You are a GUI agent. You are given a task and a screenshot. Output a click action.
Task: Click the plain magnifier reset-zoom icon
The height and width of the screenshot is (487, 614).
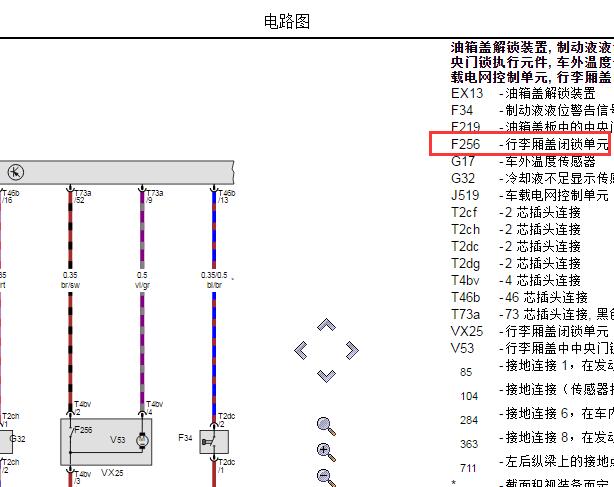[326, 426]
